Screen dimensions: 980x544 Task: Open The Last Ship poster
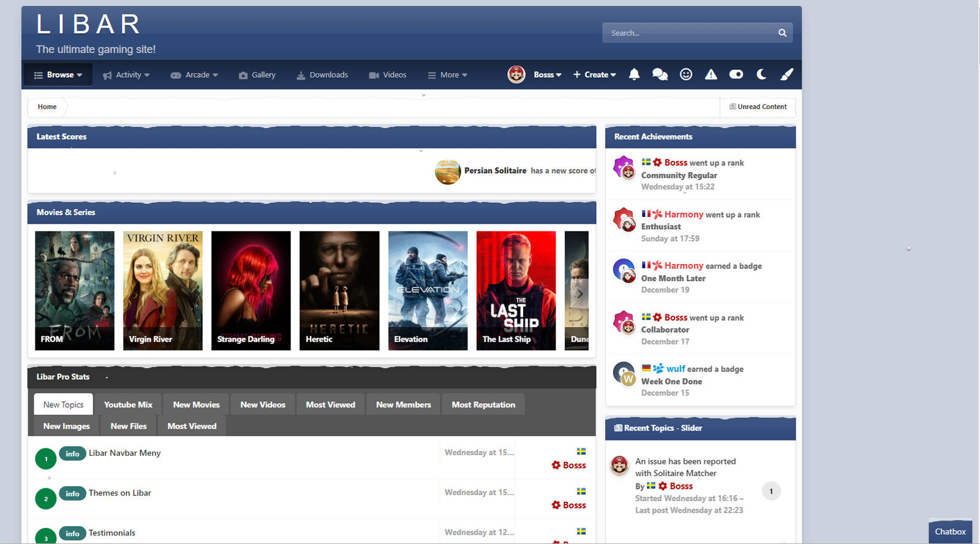tap(516, 290)
